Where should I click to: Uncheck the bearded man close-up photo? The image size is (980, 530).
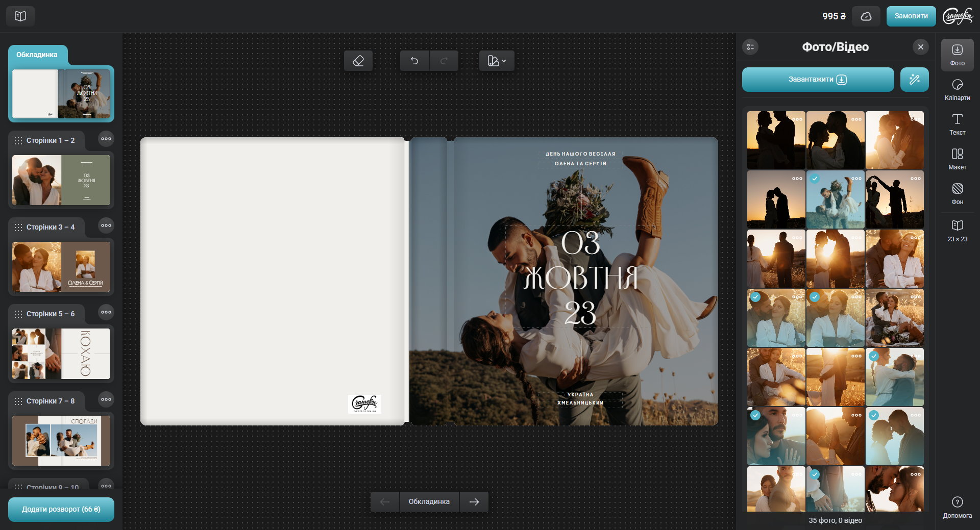[755, 415]
